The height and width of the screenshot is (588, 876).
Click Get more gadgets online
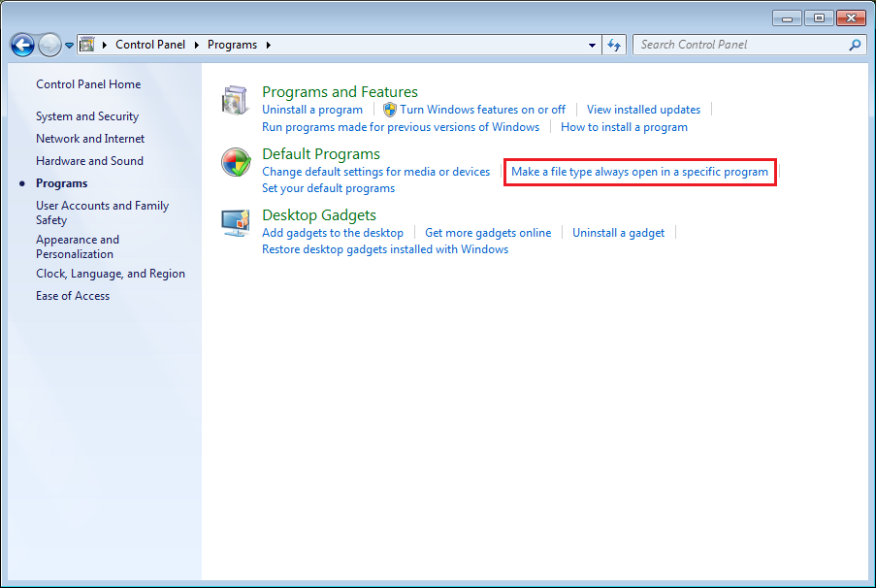(488, 233)
